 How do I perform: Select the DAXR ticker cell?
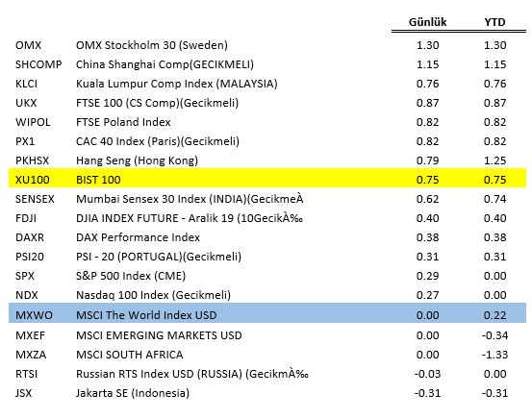click(x=30, y=237)
